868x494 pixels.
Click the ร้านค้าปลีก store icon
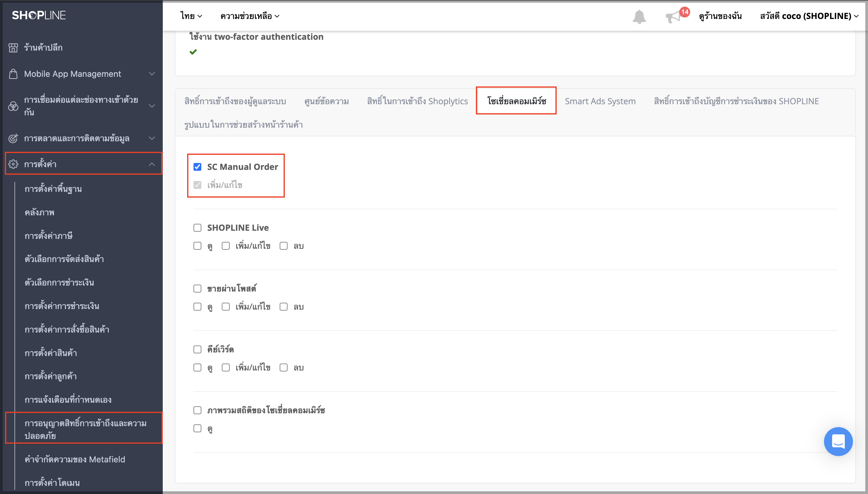tap(13, 48)
